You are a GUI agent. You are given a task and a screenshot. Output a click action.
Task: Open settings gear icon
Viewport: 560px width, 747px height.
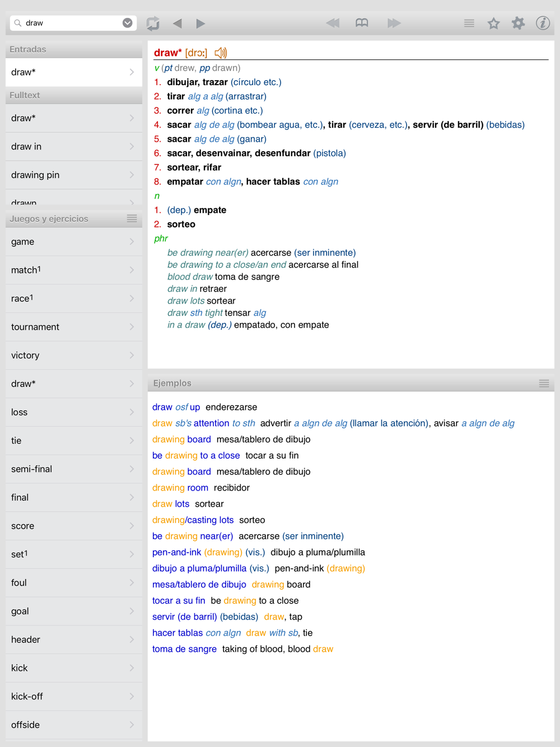(x=518, y=23)
